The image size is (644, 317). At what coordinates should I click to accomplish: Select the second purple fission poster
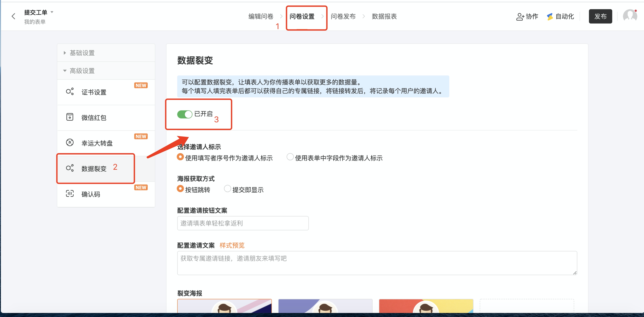pos(325,306)
